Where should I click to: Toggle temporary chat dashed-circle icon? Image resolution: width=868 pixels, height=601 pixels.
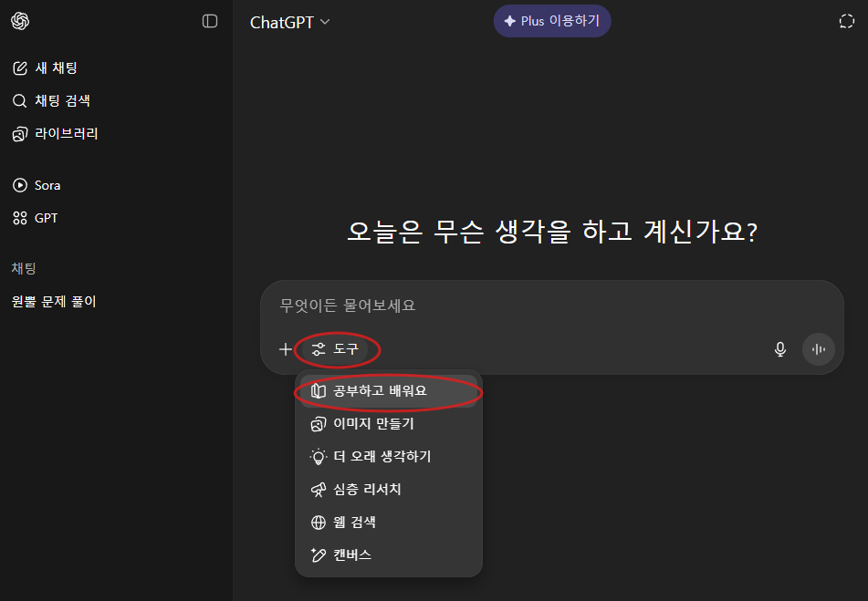pos(846,21)
